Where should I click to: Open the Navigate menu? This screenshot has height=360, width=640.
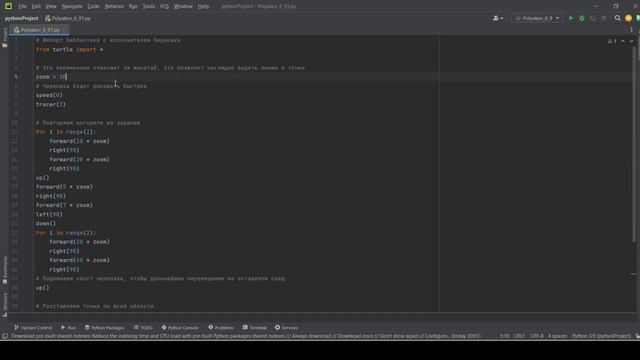pos(72,6)
